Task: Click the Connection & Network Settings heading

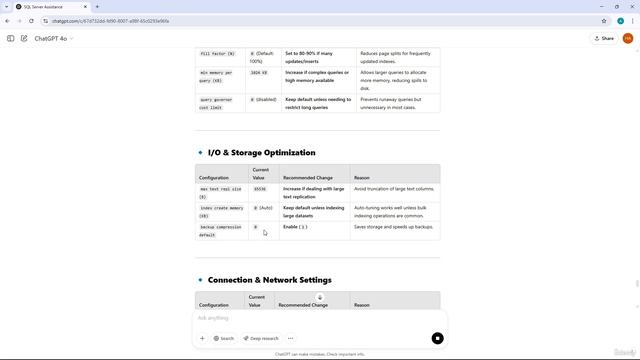Action: click(269, 280)
